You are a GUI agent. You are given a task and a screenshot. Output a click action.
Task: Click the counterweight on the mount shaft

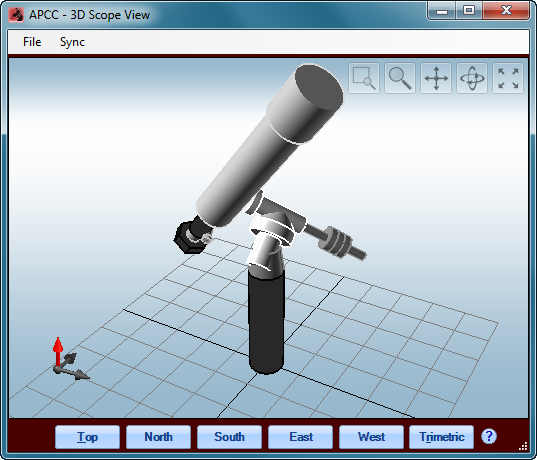point(335,240)
